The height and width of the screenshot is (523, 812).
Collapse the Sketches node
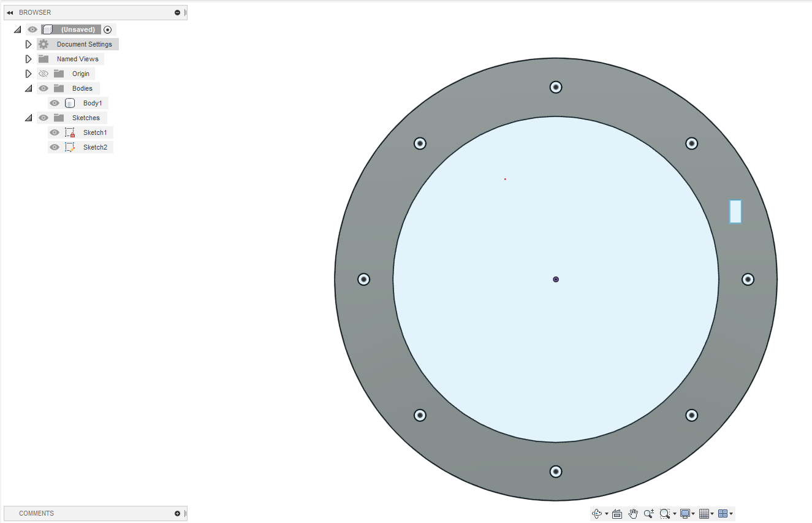point(28,118)
